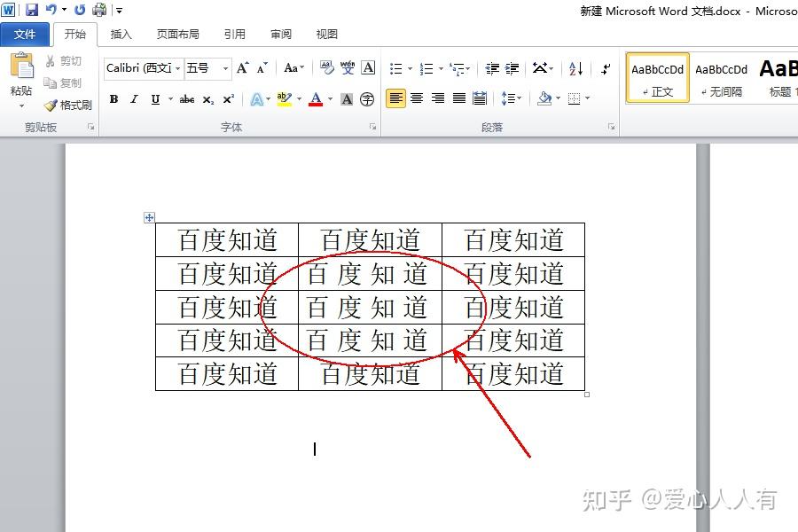Click the Asian layout icon

[x=542, y=67]
